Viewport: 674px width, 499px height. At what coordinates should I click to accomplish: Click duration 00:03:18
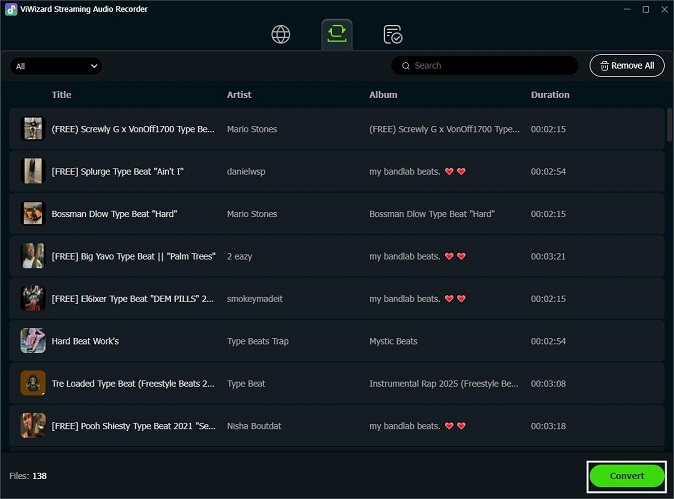click(548, 426)
